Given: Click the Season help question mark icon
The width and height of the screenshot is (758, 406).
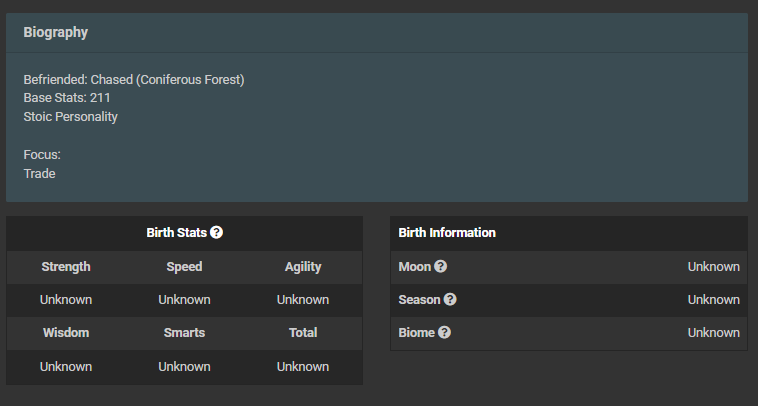Looking at the screenshot, I should 450,300.
